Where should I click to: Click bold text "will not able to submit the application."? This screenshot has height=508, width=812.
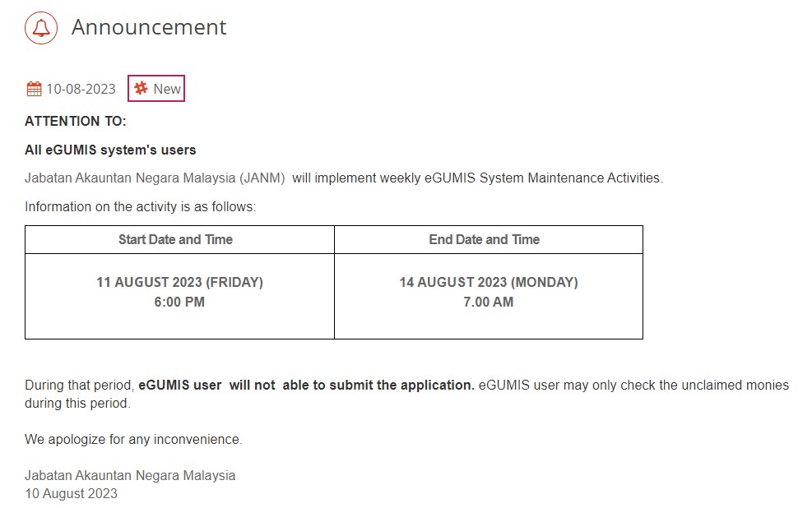click(x=351, y=386)
